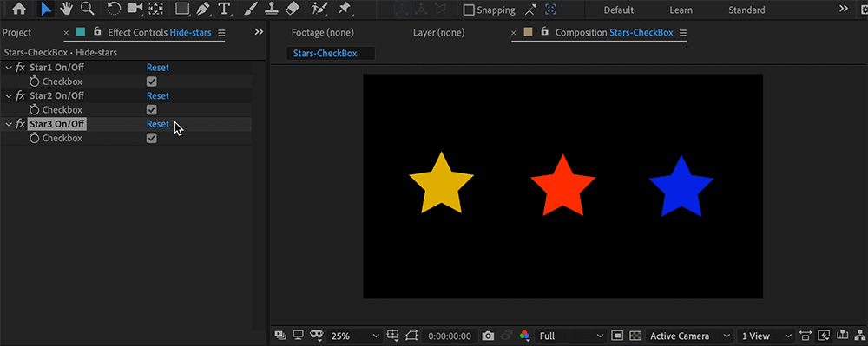Toggle fx switch for Star2 On/Off
The width and height of the screenshot is (868, 346).
pyautogui.click(x=21, y=95)
